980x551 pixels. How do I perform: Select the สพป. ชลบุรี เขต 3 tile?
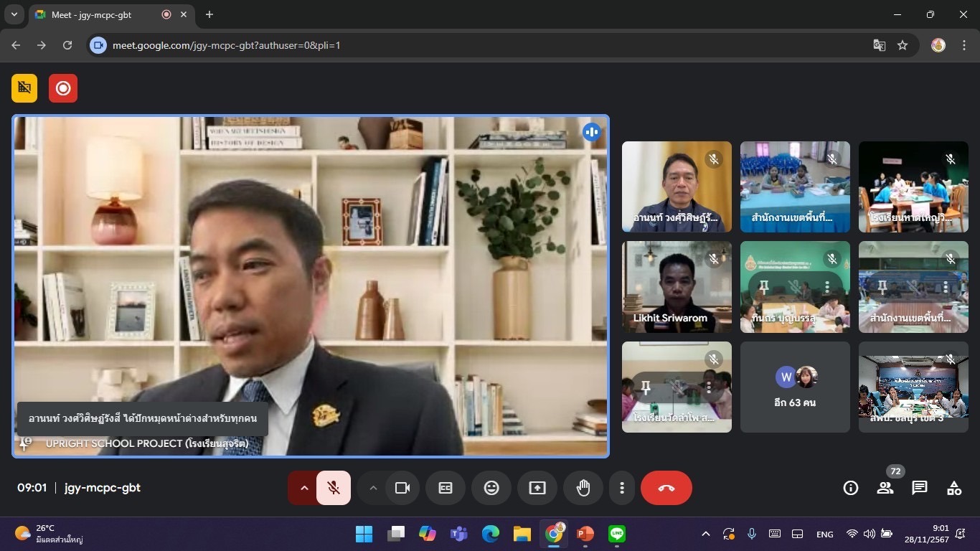pyautogui.click(x=913, y=387)
